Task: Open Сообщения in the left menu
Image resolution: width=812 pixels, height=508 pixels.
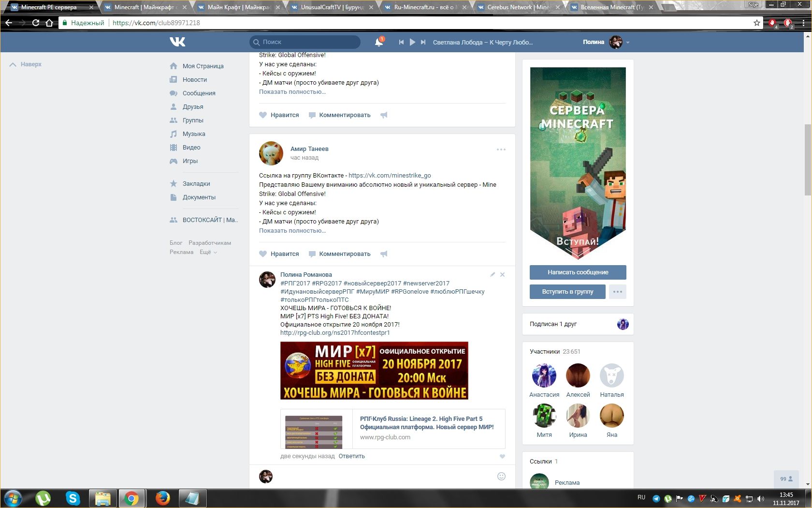Action: tap(199, 93)
